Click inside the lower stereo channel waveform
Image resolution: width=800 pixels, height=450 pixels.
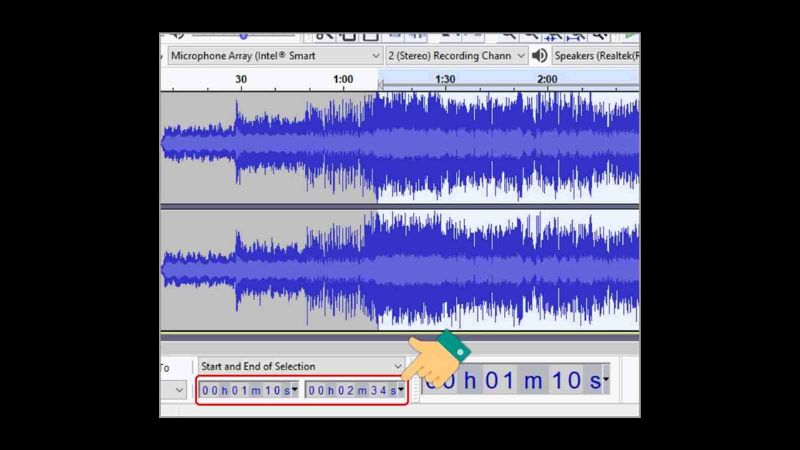[400, 270]
